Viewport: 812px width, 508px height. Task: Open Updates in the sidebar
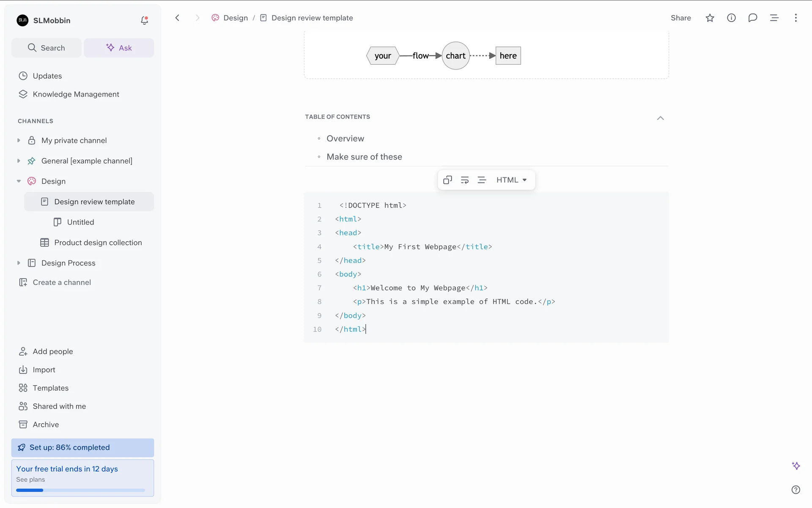(47, 76)
